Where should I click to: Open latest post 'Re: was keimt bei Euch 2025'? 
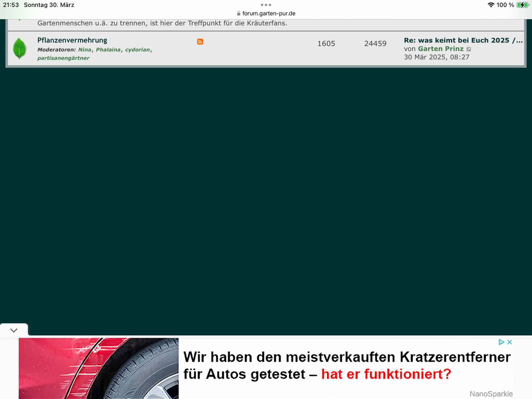click(x=463, y=40)
